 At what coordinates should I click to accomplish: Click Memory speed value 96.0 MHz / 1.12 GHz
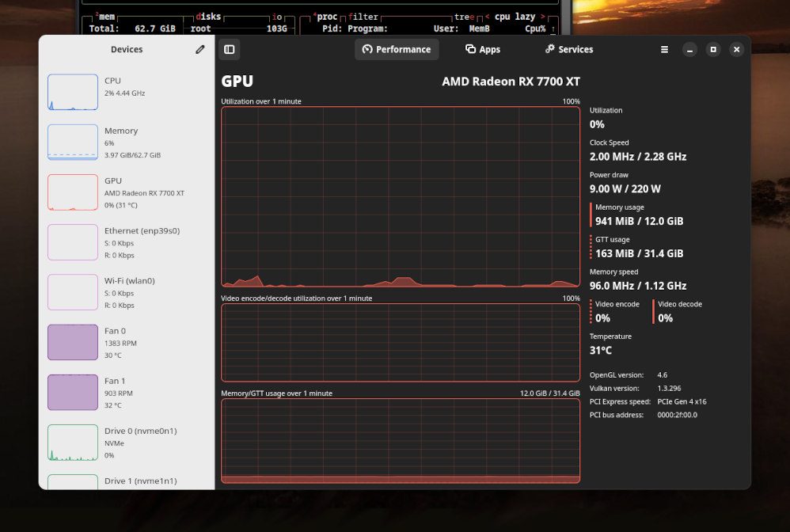(638, 286)
